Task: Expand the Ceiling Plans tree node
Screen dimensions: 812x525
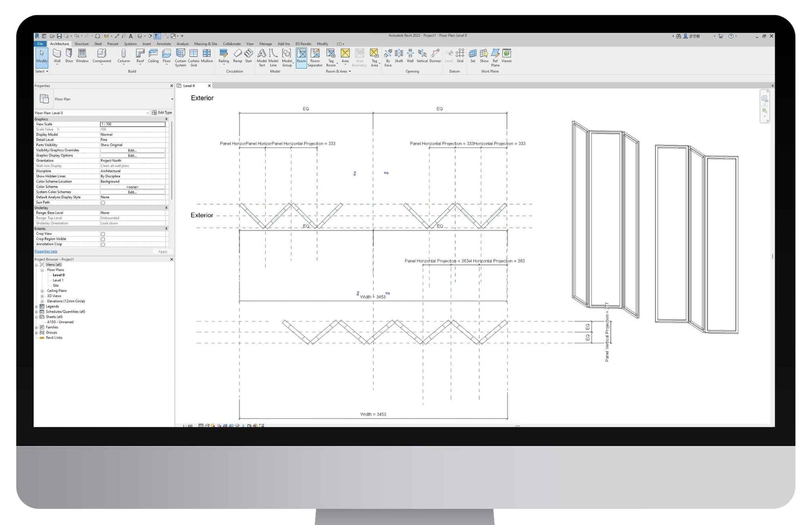Action: tap(42, 291)
